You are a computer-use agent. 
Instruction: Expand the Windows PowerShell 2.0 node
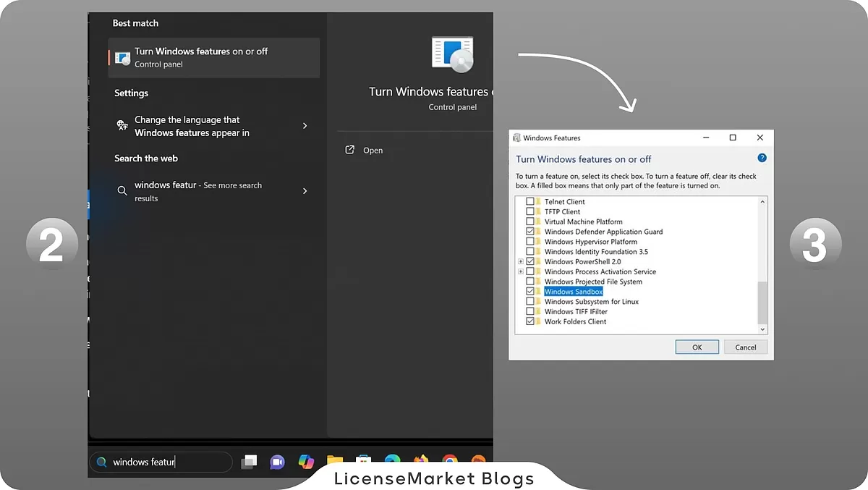click(x=521, y=261)
